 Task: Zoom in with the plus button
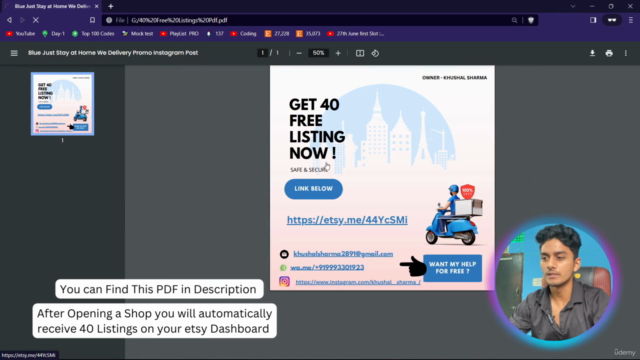(x=338, y=53)
